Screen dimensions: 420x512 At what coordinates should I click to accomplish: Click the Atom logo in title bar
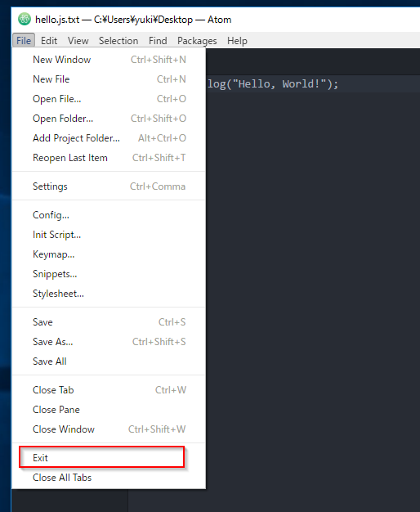(x=25, y=20)
